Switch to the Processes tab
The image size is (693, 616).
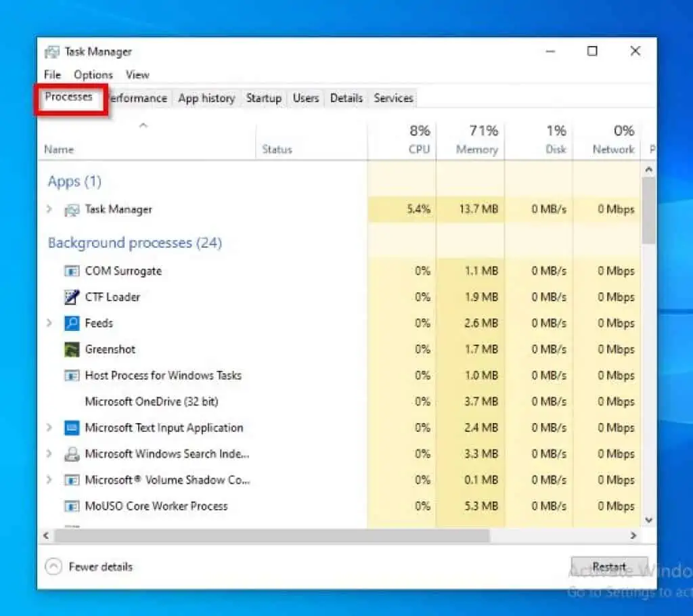point(68,96)
